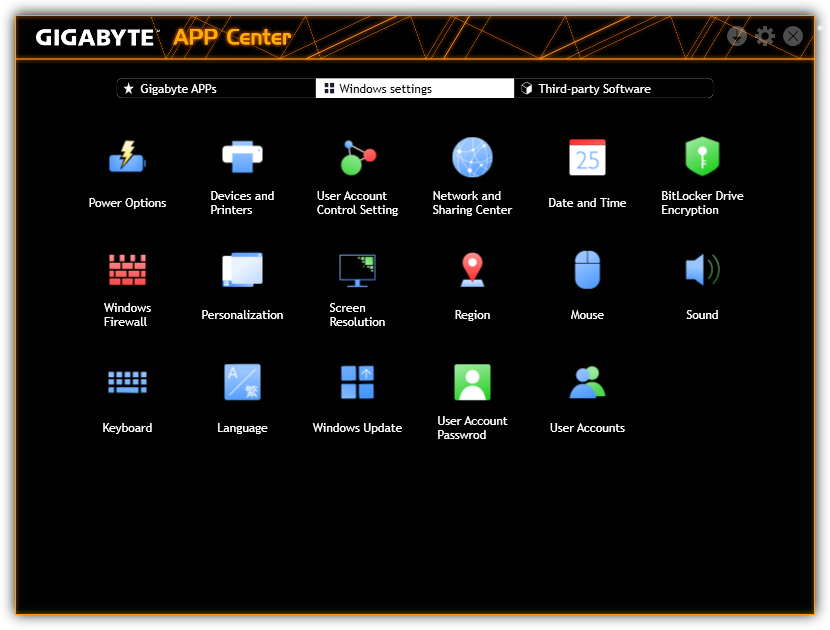Click the 'Windows Update' label
The width and height of the screenshot is (830, 630).
(357, 428)
